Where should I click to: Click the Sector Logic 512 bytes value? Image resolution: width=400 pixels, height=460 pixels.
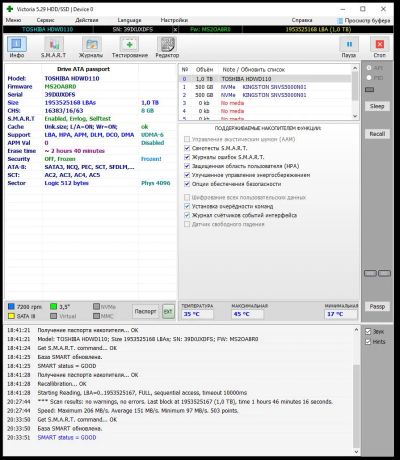(67, 183)
